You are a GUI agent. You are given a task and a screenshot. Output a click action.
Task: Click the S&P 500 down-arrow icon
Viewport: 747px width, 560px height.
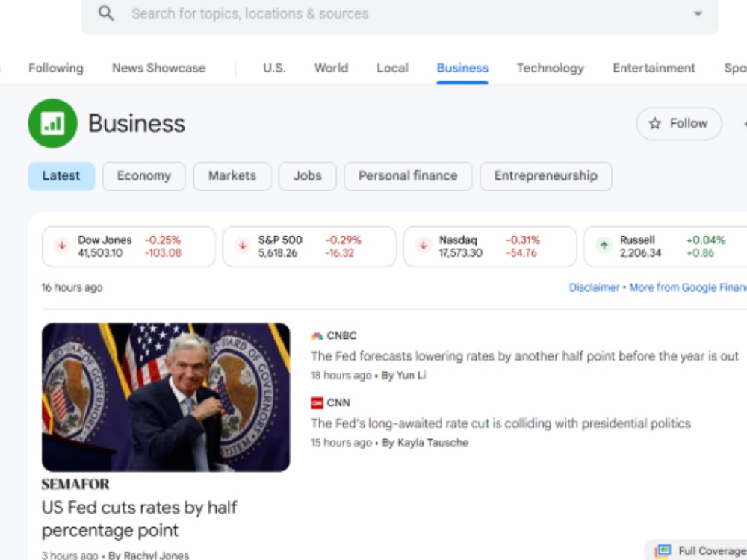(243, 246)
